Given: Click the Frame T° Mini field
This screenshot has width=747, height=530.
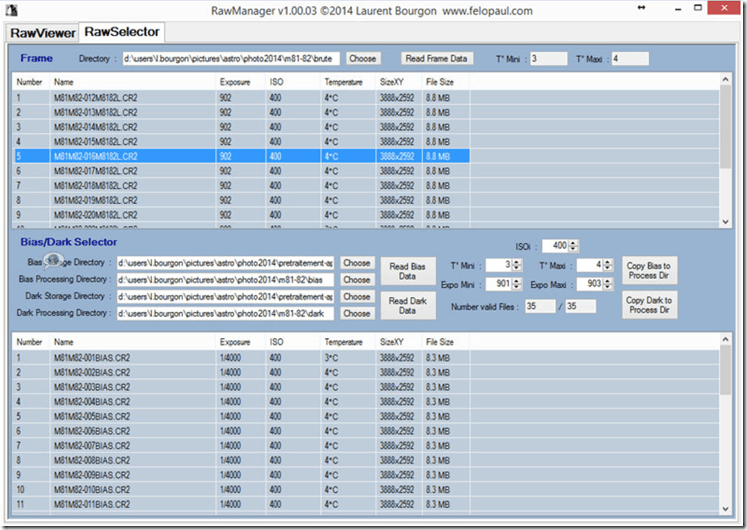Looking at the screenshot, I should pyautogui.click(x=548, y=59).
